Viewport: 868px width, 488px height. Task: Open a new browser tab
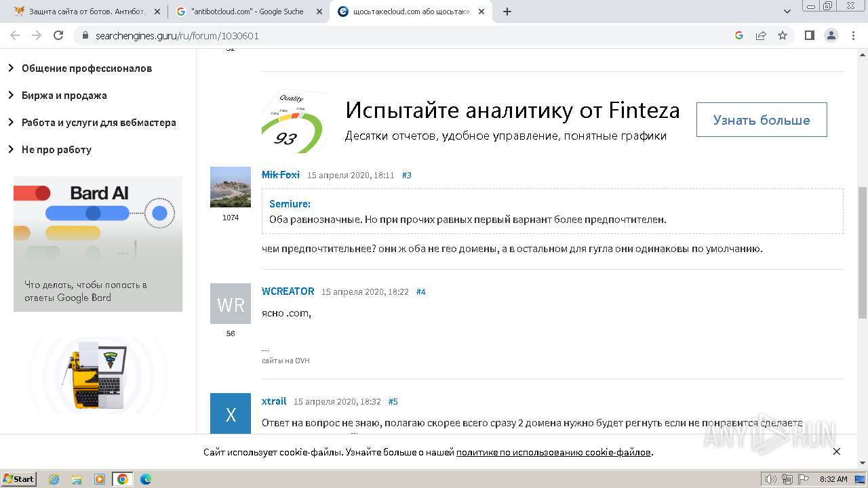[x=507, y=12]
